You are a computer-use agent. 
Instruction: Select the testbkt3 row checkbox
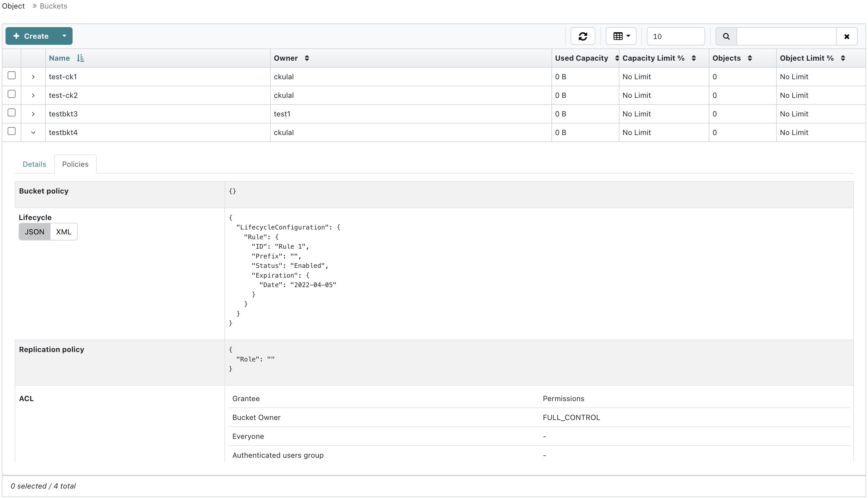click(x=12, y=112)
